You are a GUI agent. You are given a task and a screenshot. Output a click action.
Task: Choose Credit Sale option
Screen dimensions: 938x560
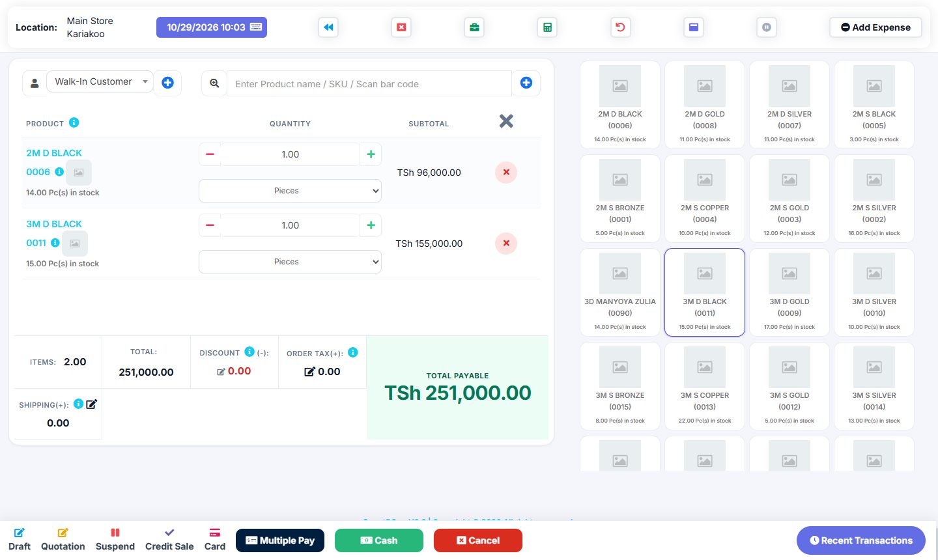[169, 540]
